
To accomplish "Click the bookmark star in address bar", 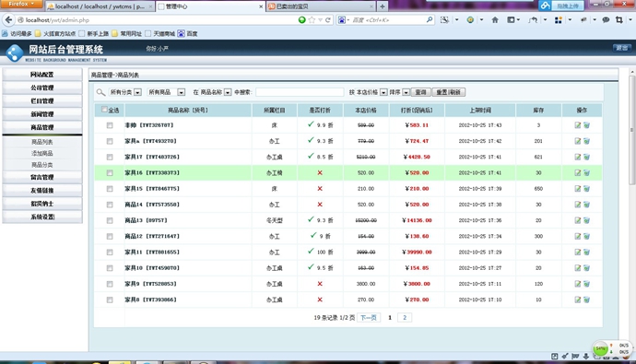I will [x=312, y=20].
